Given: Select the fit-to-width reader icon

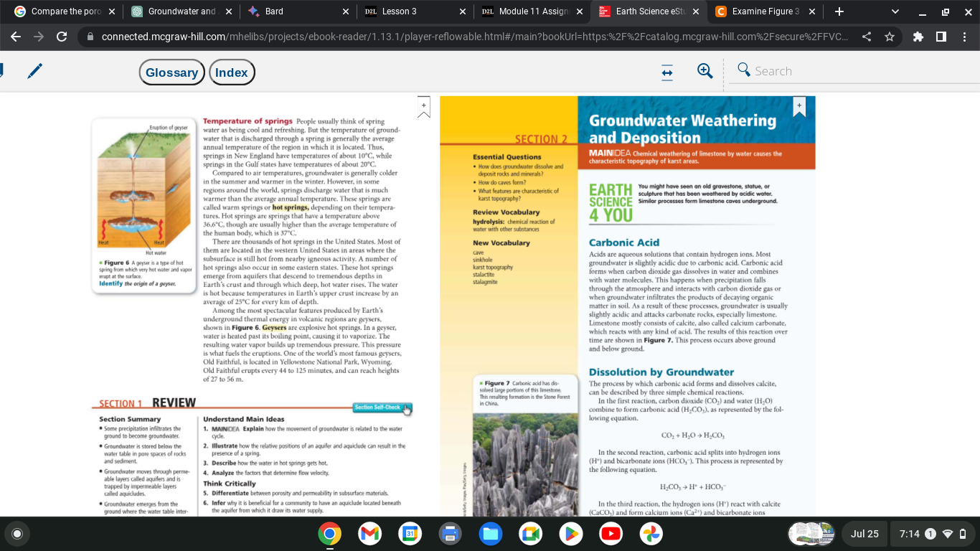Looking at the screenshot, I should point(667,71).
